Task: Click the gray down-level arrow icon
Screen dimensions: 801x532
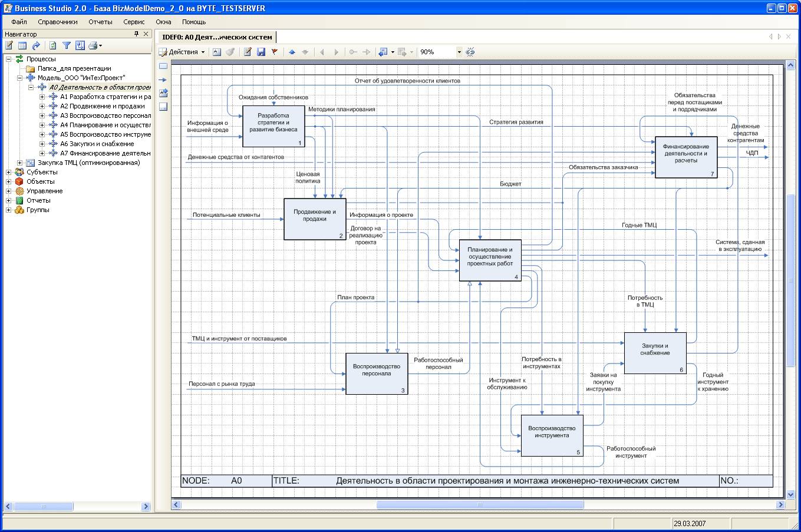Action: pyautogui.click(x=305, y=52)
